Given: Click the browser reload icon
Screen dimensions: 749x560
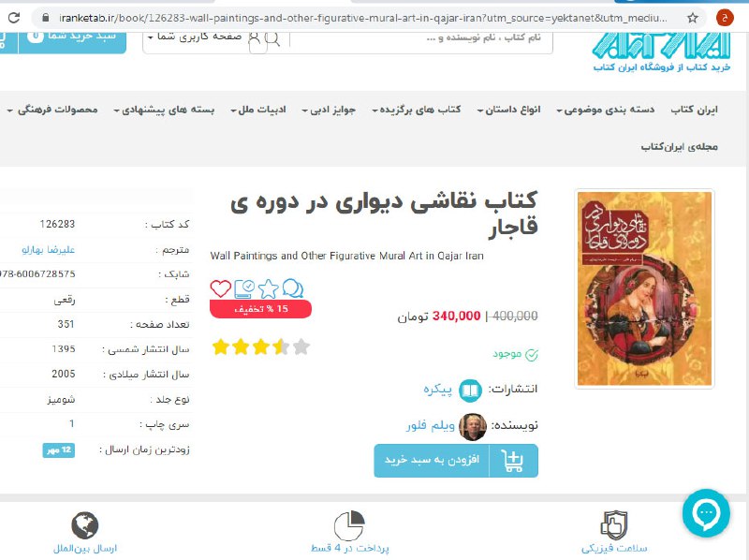Looking at the screenshot, I should click(x=14, y=18).
